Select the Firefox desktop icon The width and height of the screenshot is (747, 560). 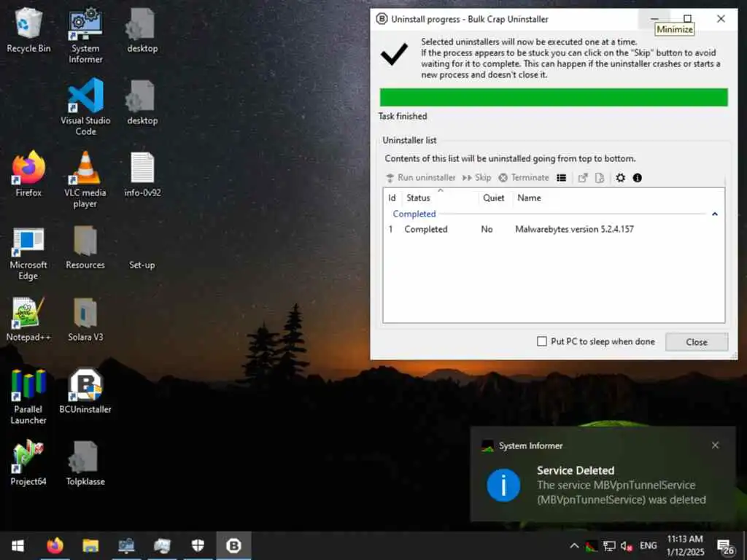[x=28, y=174]
